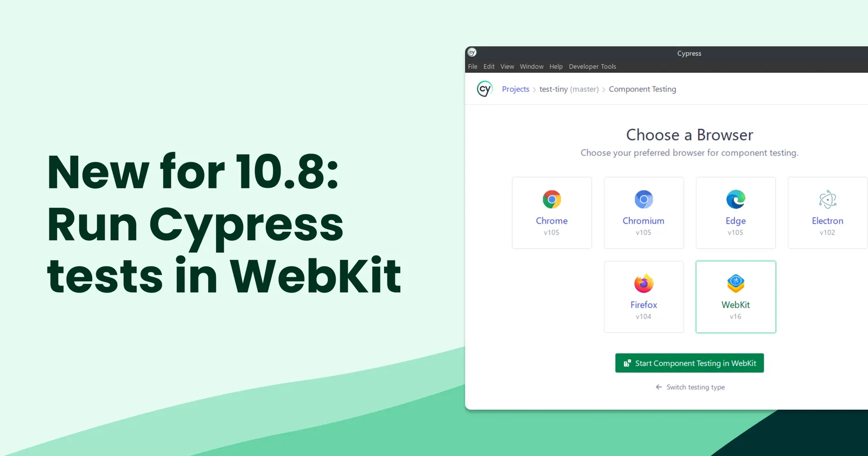Open the View menu

click(x=507, y=67)
